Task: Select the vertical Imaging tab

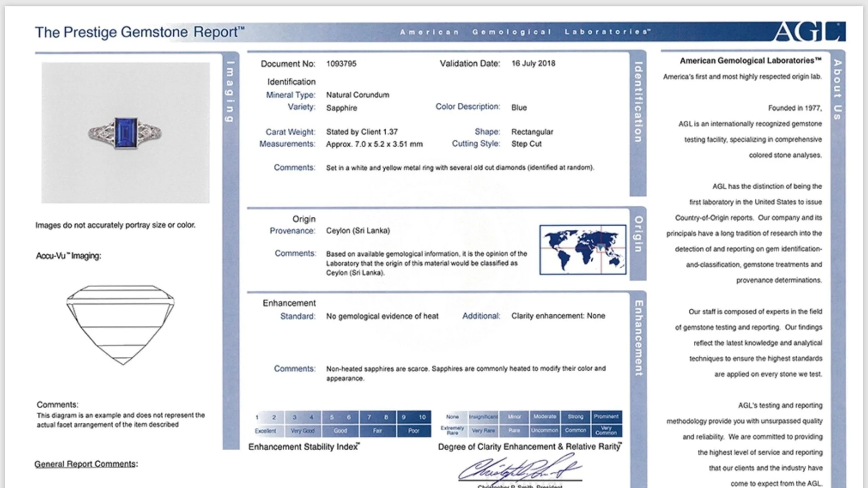Action: click(x=230, y=91)
